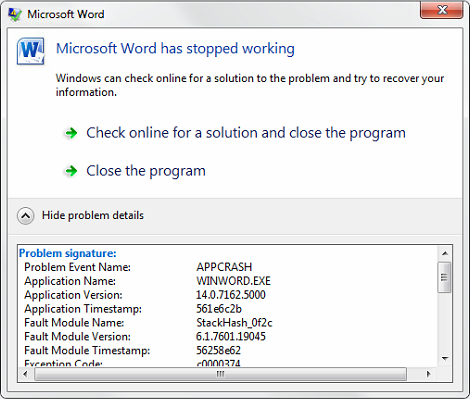Click the Problem signature heading
This screenshot has width=470, height=399.
coord(68,253)
